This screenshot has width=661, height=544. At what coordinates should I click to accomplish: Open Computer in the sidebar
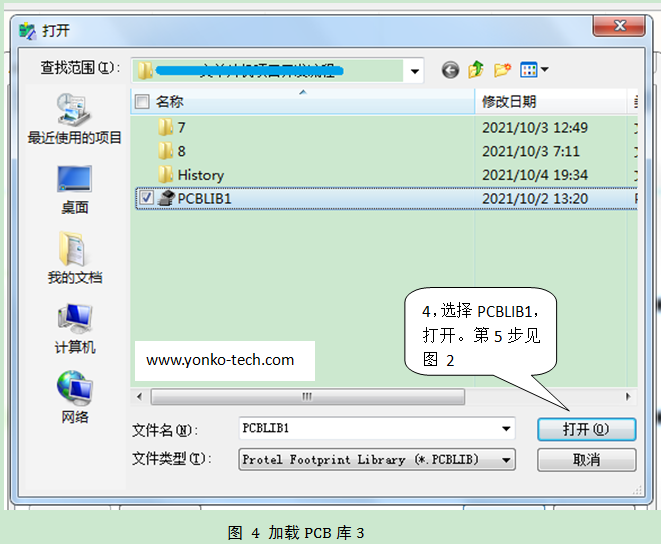tap(74, 329)
